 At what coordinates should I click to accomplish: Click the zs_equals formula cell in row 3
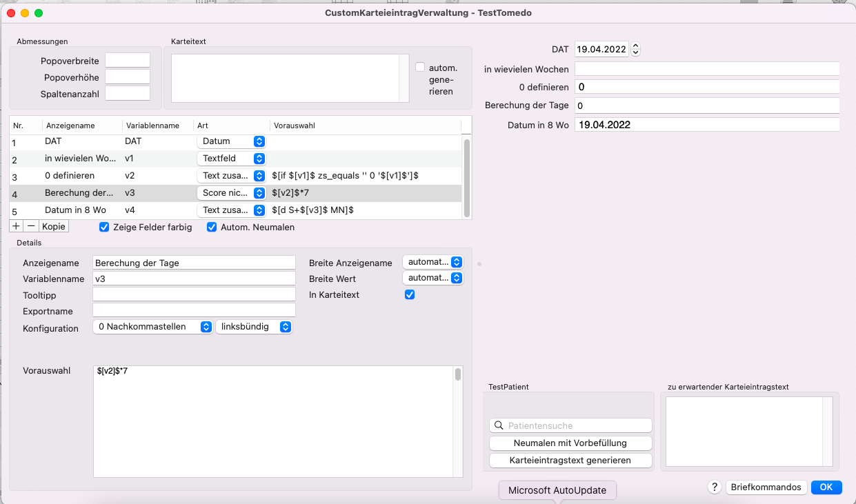(346, 176)
